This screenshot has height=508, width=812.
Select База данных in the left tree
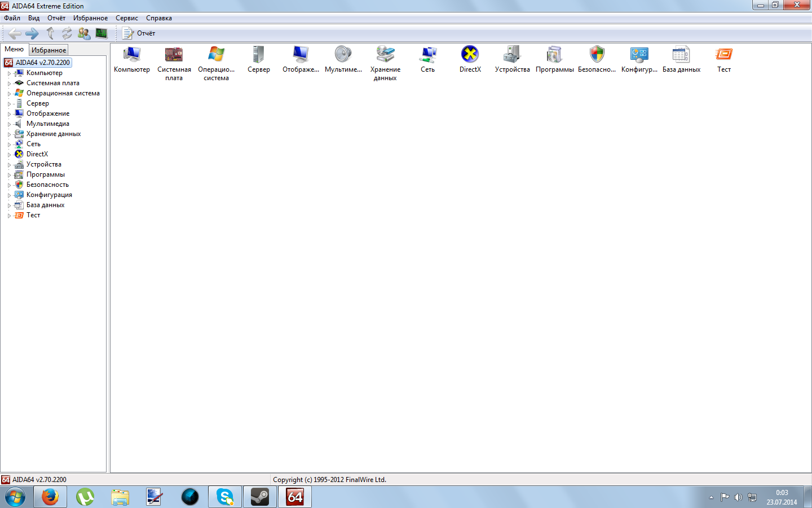point(45,205)
